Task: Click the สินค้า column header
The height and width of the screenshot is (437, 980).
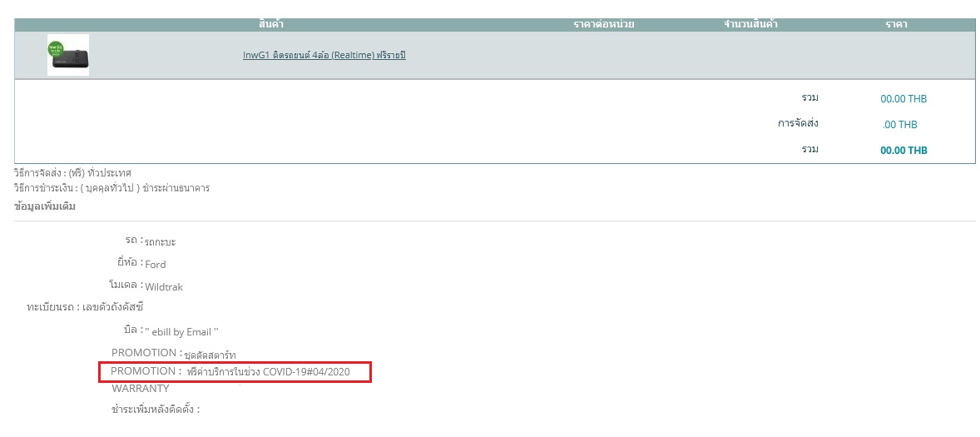Action: (x=272, y=24)
